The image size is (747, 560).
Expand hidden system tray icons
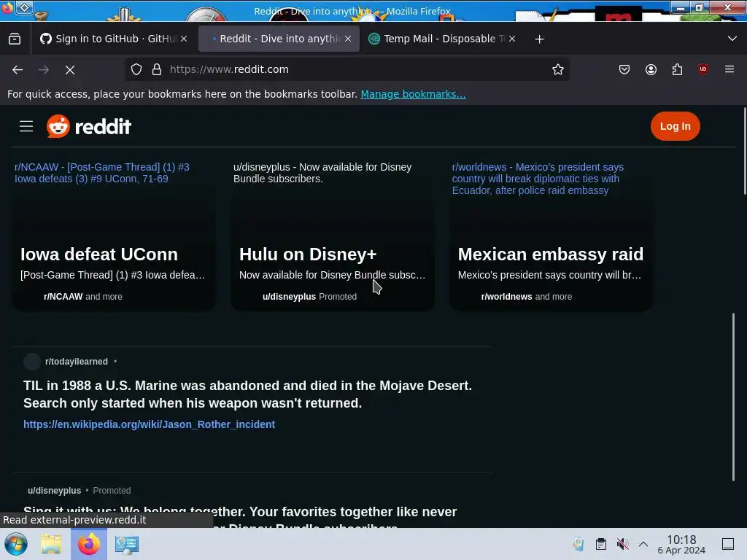[643, 544]
